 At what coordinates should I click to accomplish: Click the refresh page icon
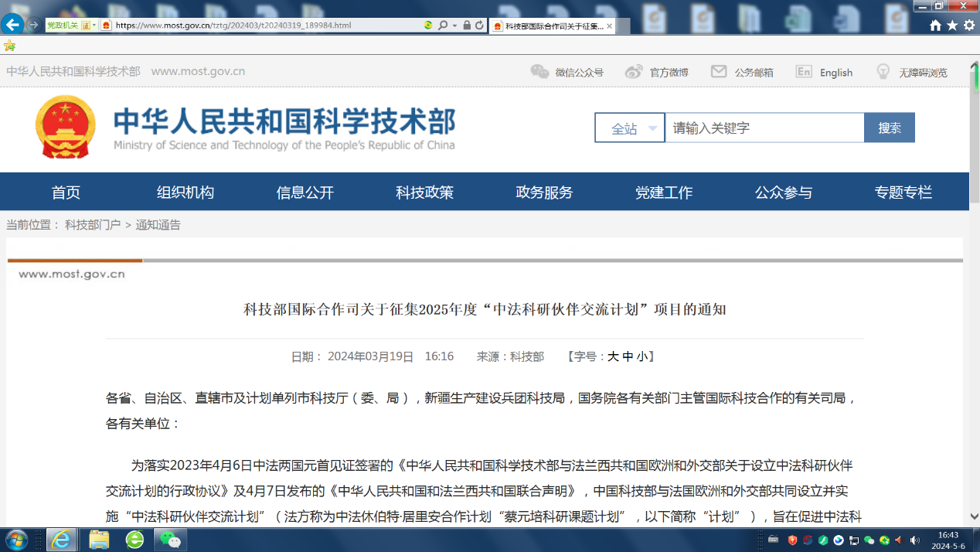[x=479, y=26]
